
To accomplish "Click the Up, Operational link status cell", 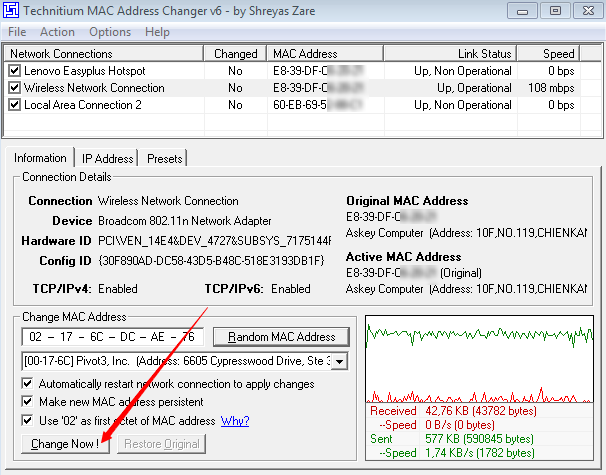I will [x=474, y=88].
